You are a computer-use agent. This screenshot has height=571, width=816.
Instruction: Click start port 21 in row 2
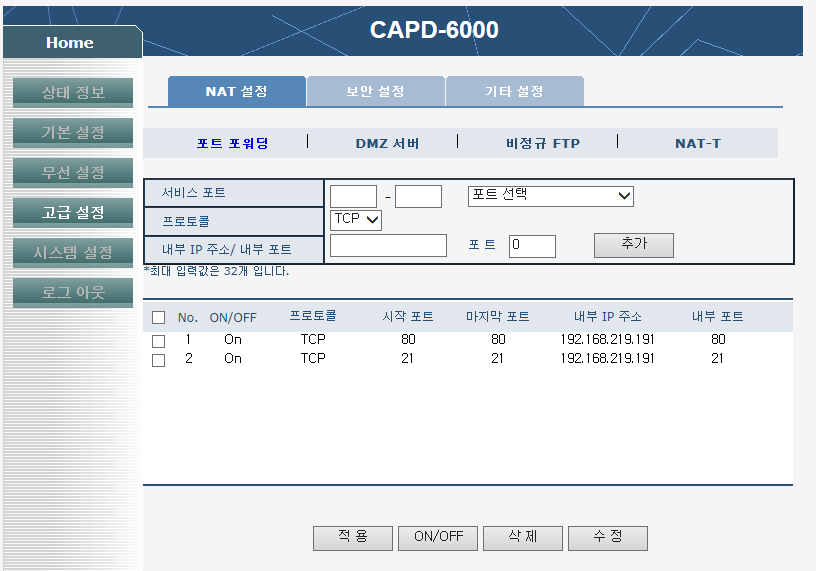(407, 358)
